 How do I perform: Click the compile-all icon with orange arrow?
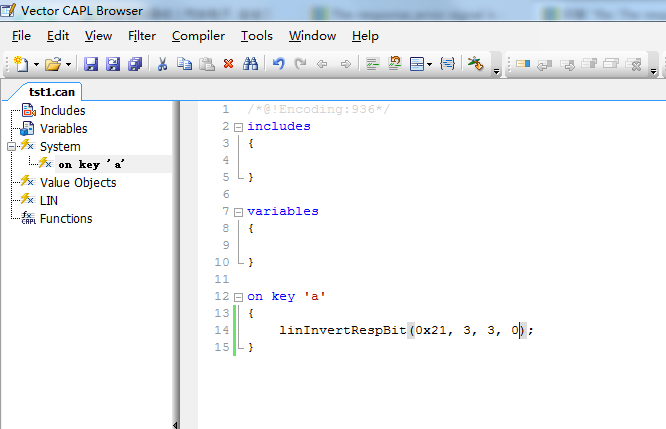tap(395, 64)
